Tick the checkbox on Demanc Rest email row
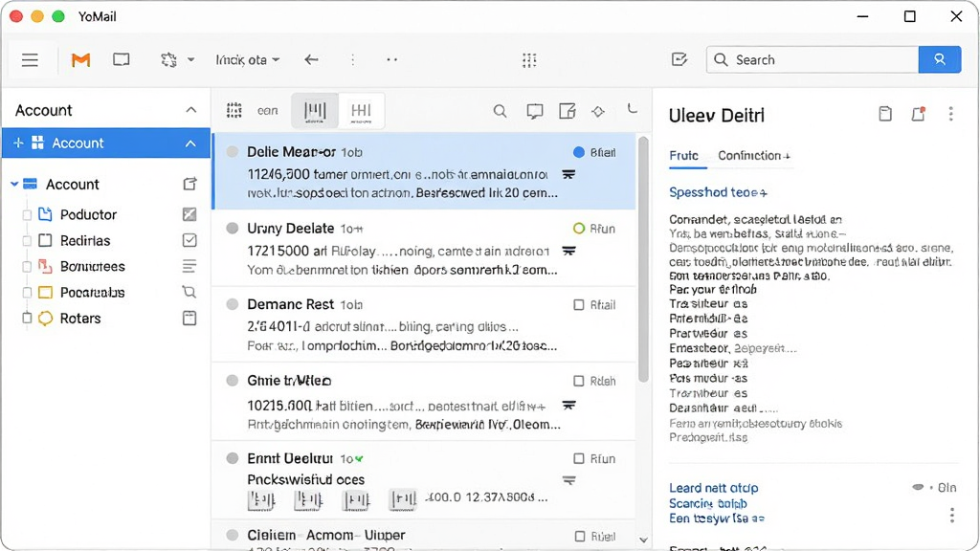 579,305
